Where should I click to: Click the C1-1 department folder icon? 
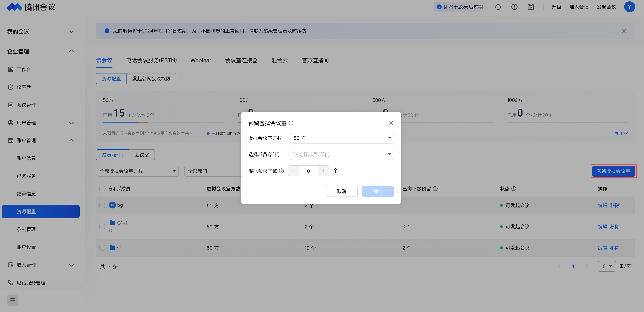pos(112,223)
